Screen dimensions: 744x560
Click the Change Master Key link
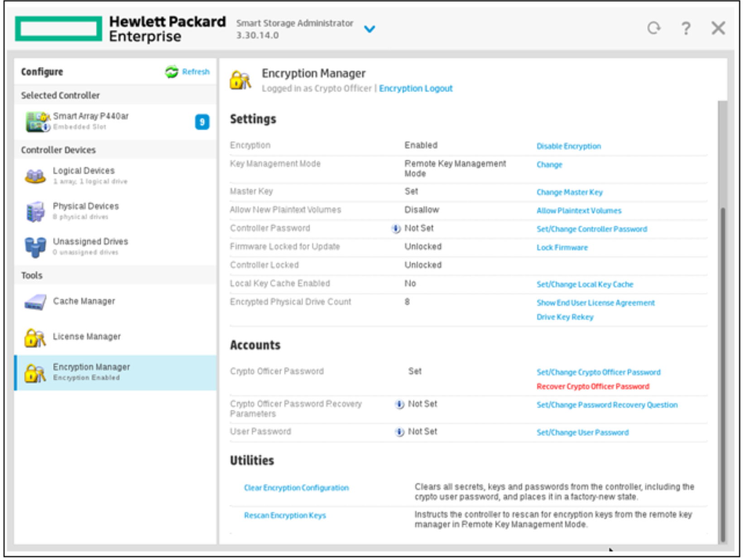pos(570,192)
